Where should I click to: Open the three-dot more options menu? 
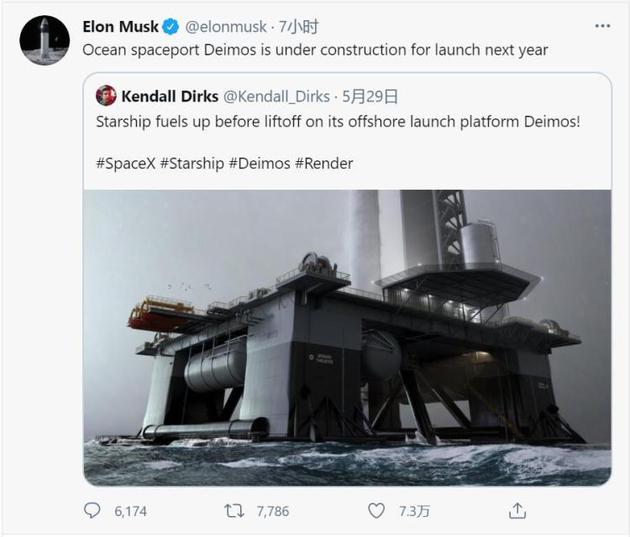(x=602, y=26)
